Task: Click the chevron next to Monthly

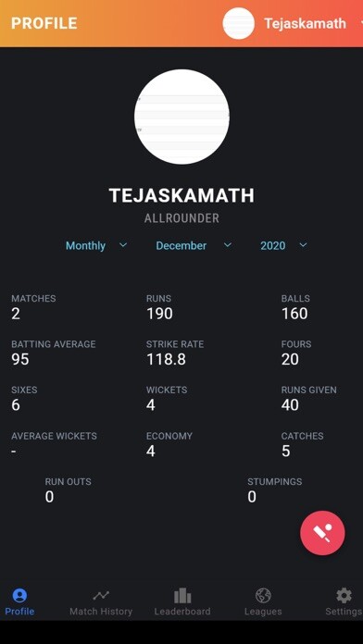Action: (123, 245)
